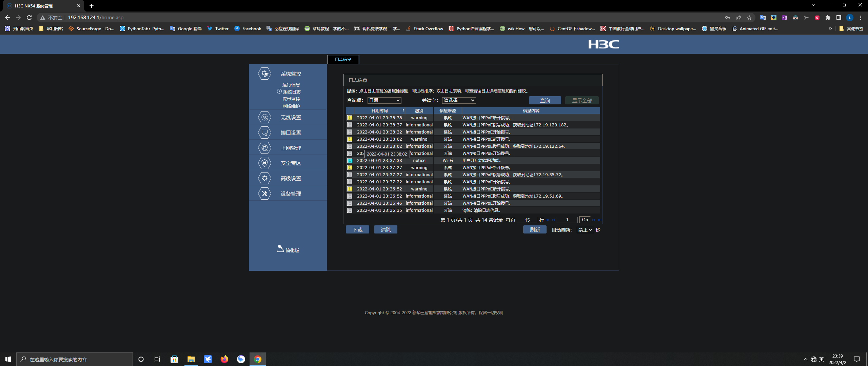Sort logs by 日期时间 column header
The width and height of the screenshot is (868, 366).
379,111
